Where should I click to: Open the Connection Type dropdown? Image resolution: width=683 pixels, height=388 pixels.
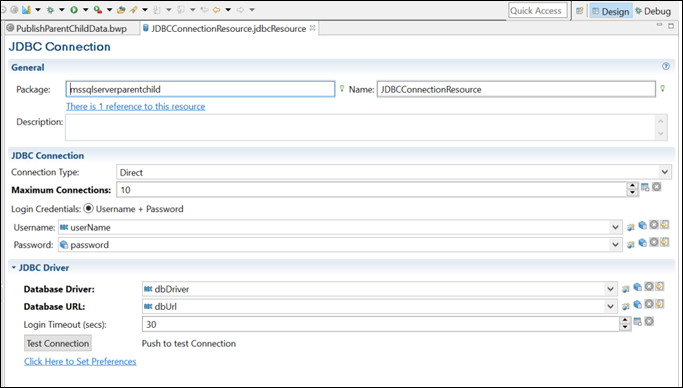pyautogui.click(x=665, y=172)
